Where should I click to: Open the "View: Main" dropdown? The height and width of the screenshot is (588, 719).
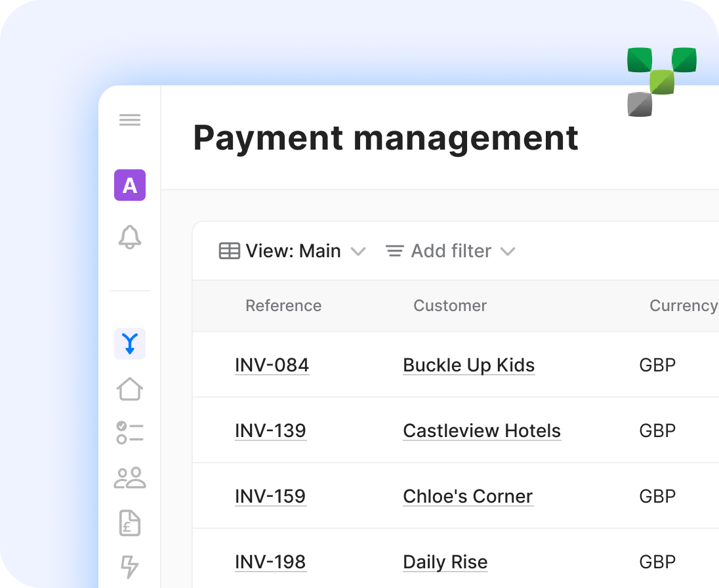click(293, 251)
